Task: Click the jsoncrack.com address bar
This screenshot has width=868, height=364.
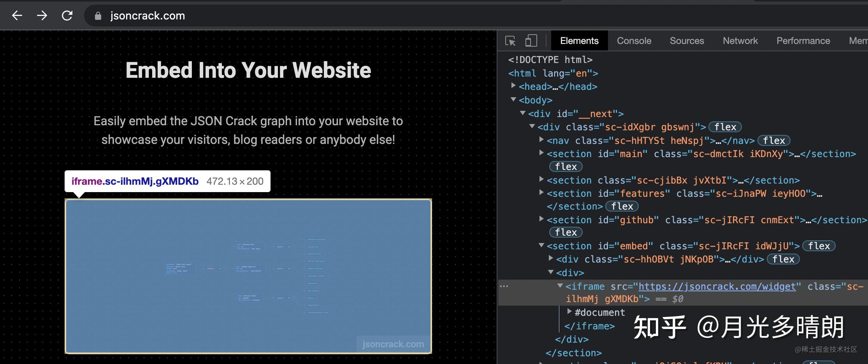Action: click(x=147, y=16)
